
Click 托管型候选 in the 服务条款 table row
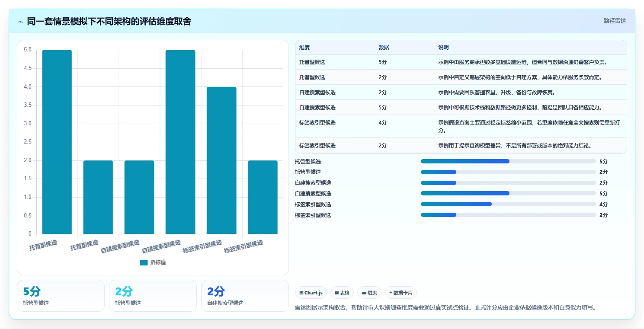[312, 77]
